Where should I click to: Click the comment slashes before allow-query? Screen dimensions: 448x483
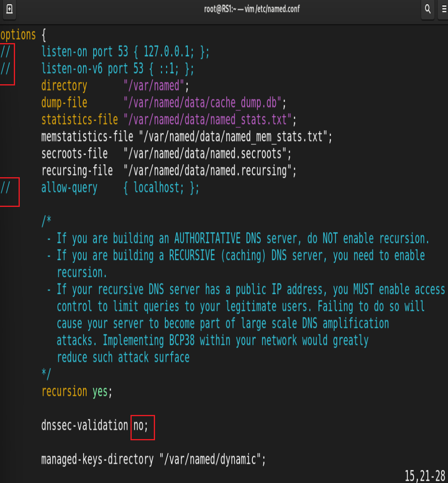pyautogui.click(x=5, y=188)
